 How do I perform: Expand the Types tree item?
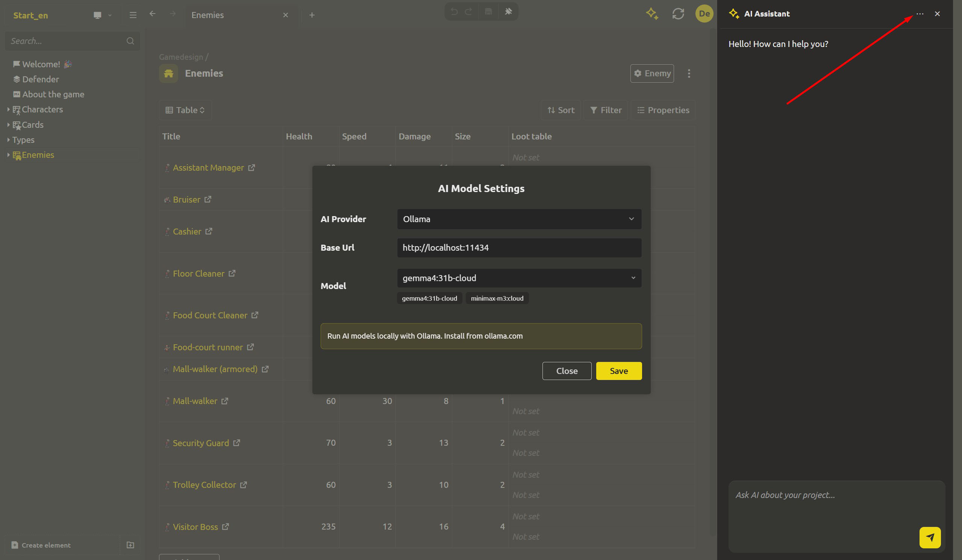[x=8, y=140]
